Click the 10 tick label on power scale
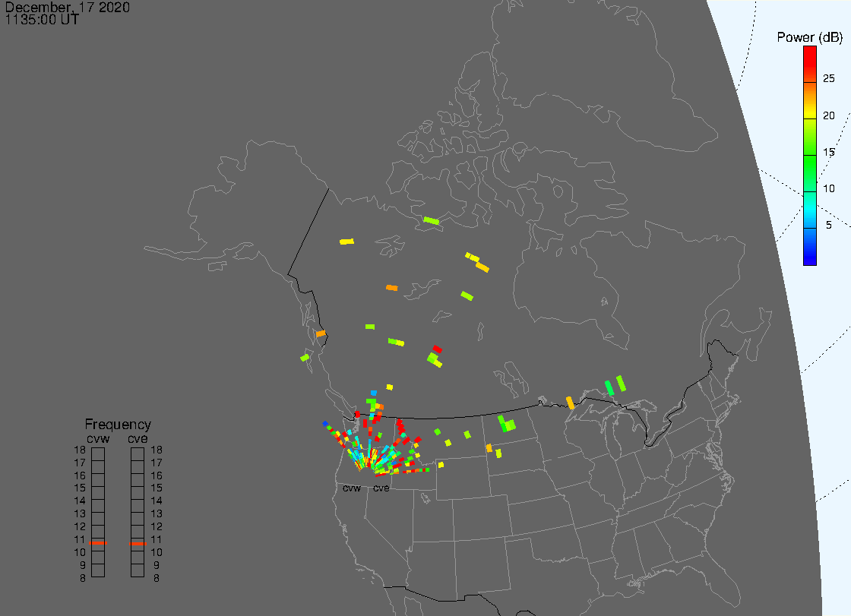The image size is (851, 616). pos(828,188)
